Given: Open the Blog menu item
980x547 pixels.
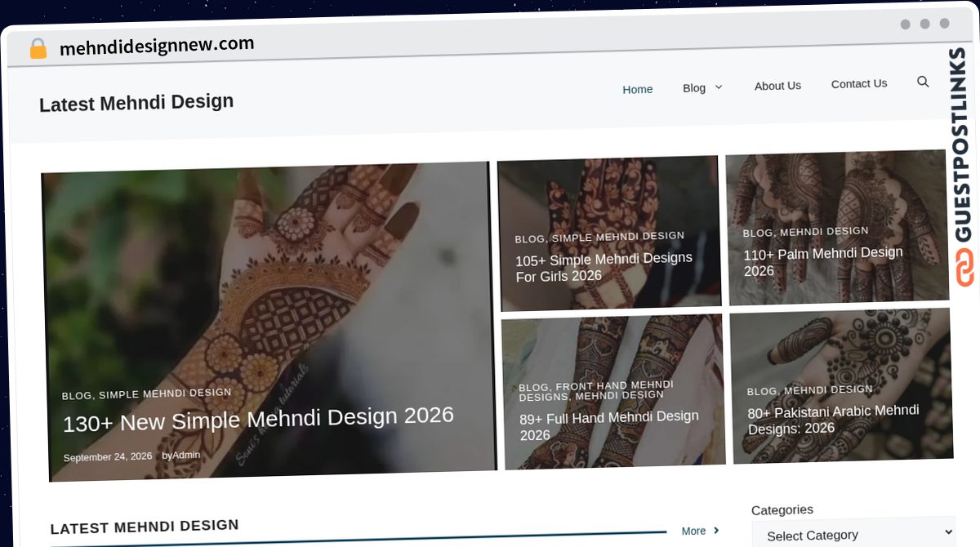Looking at the screenshot, I should tap(694, 87).
